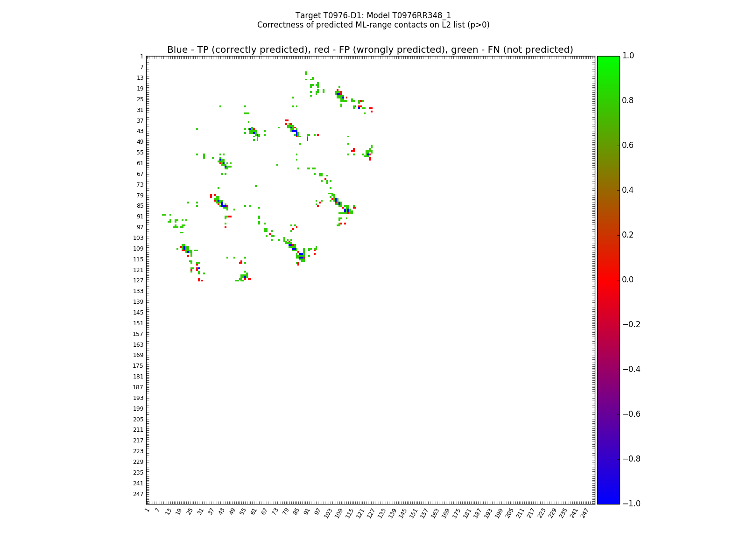
Task: Click the colorbar tick label 0.6
Action: [x=628, y=145]
